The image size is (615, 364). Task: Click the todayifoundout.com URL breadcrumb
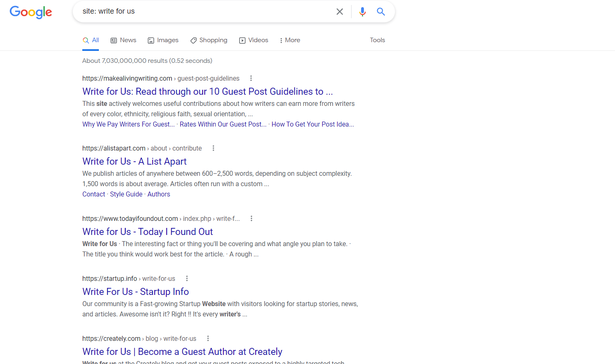point(161,218)
